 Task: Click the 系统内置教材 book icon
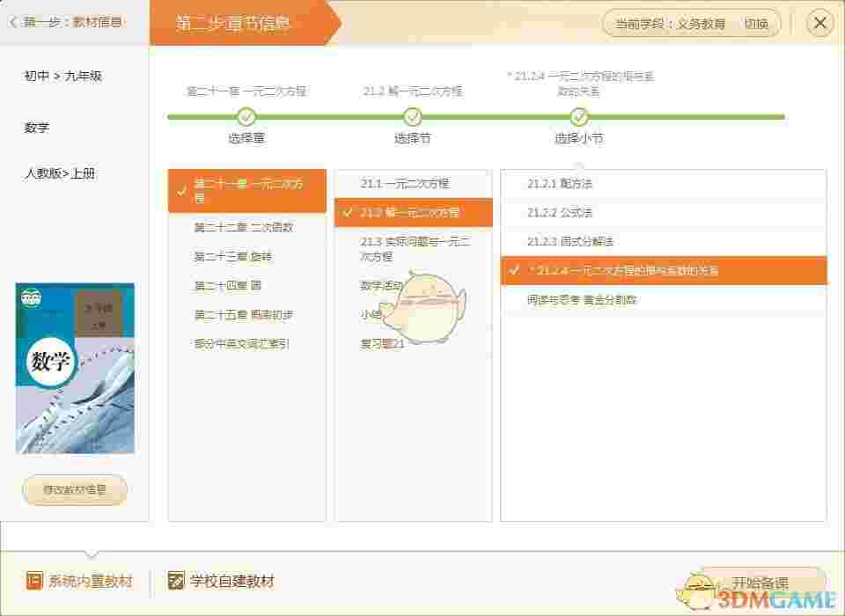(x=35, y=581)
